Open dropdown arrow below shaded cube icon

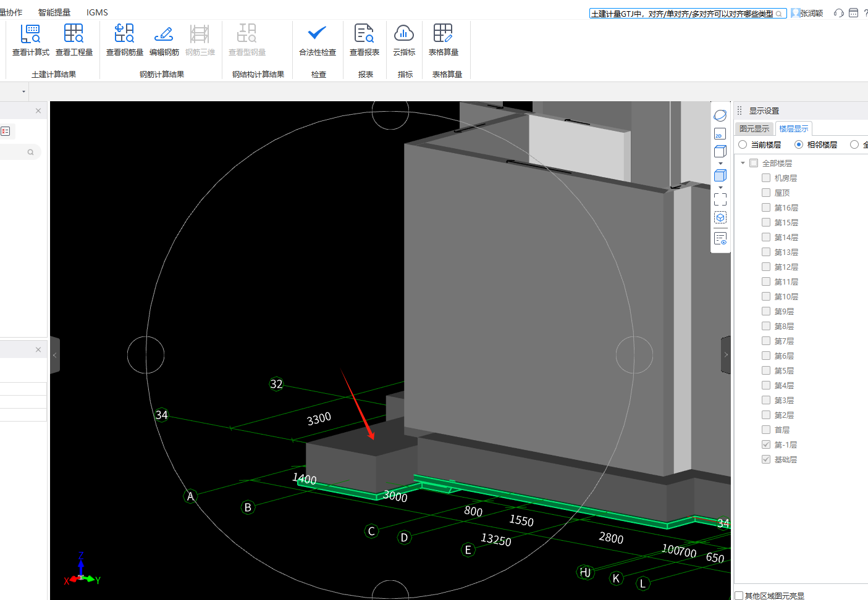(720, 188)
